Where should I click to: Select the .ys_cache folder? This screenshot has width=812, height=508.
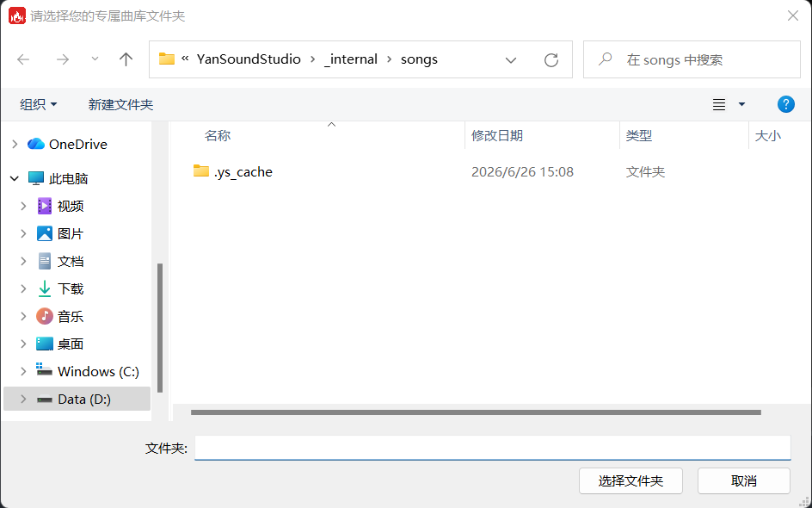(243, 171)
